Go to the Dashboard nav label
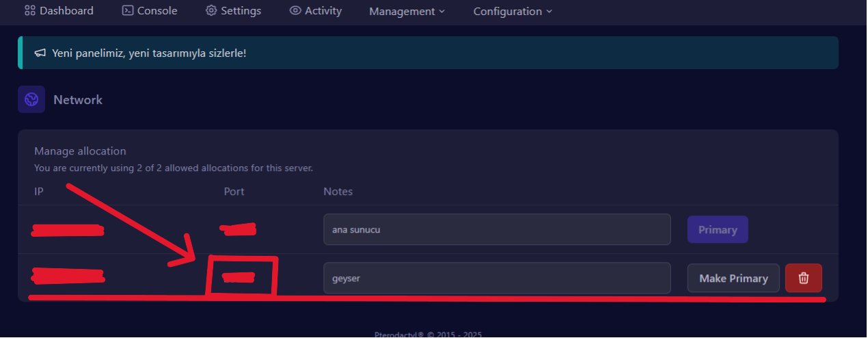Viewport: 868px width, 338px height. 66,11
